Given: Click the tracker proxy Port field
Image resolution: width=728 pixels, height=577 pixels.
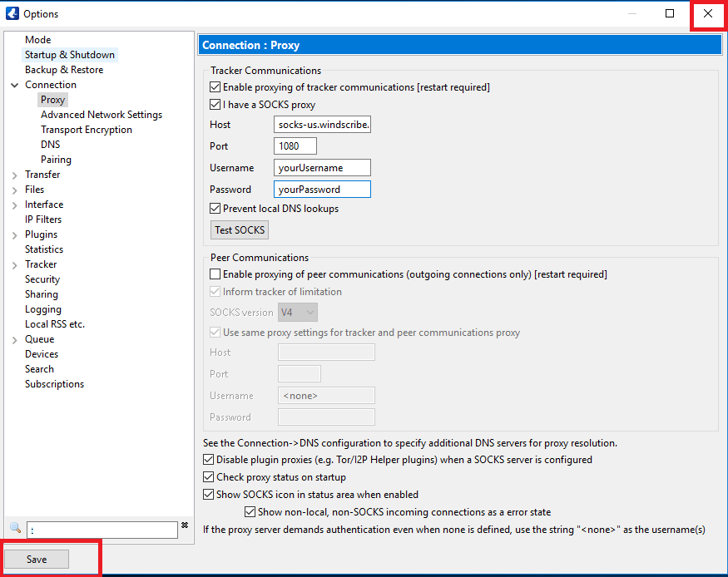Looking at the screenshot, I should [295, 146].
